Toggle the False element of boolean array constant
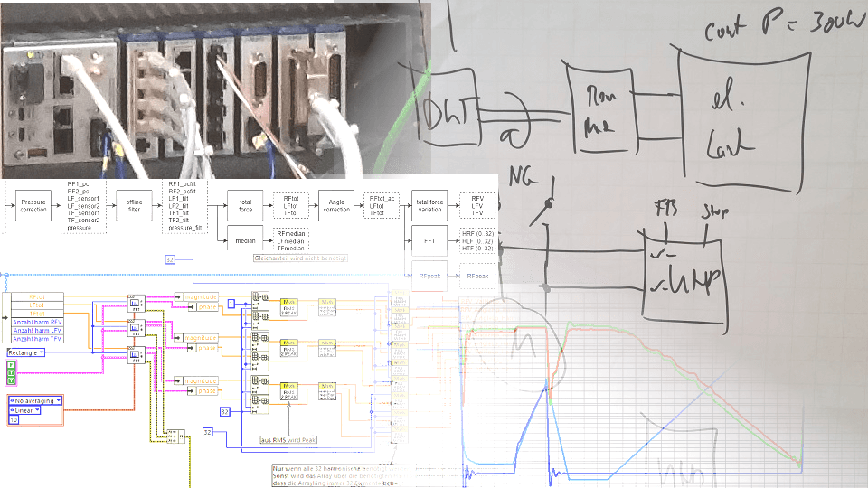The image size is (868, 488). [x=11, y=365]
